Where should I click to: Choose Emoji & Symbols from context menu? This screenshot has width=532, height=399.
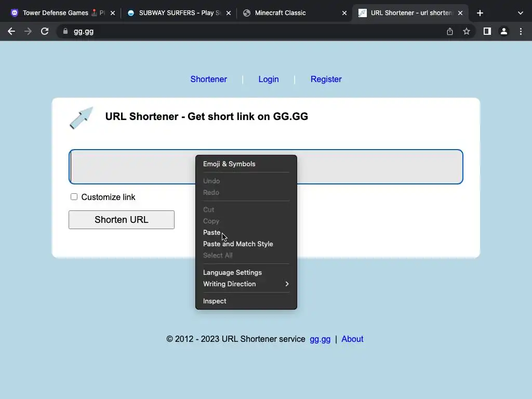pos(246,164)
